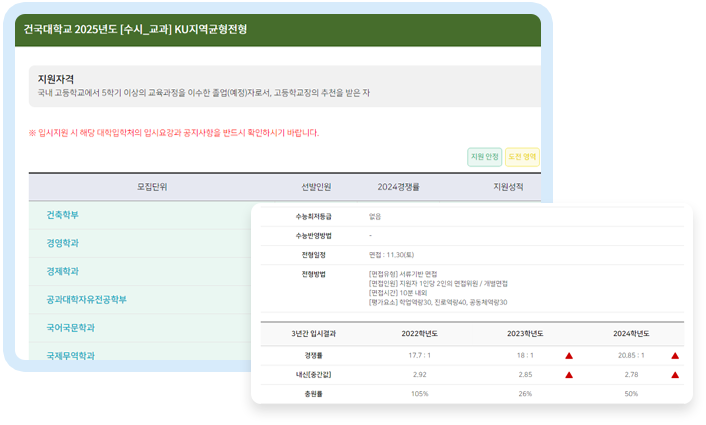Click the 전형방법 label
The image size is (706, 425).
(x=313, y=274)
